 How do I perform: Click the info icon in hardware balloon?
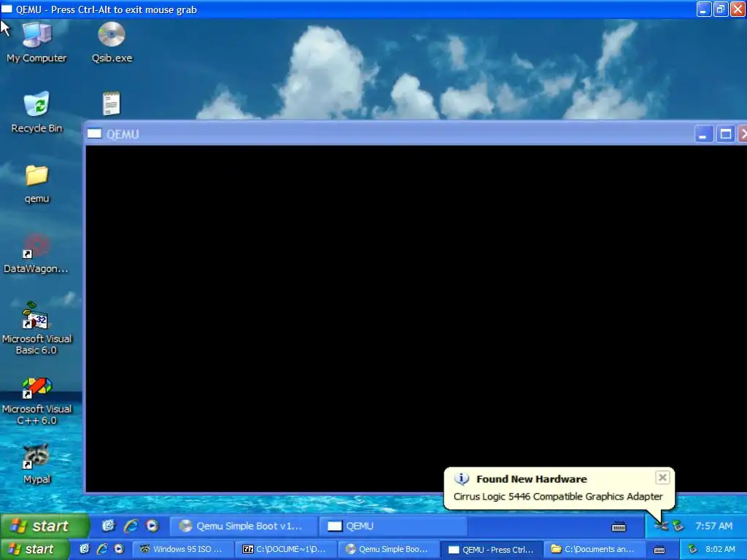(461, 478)
